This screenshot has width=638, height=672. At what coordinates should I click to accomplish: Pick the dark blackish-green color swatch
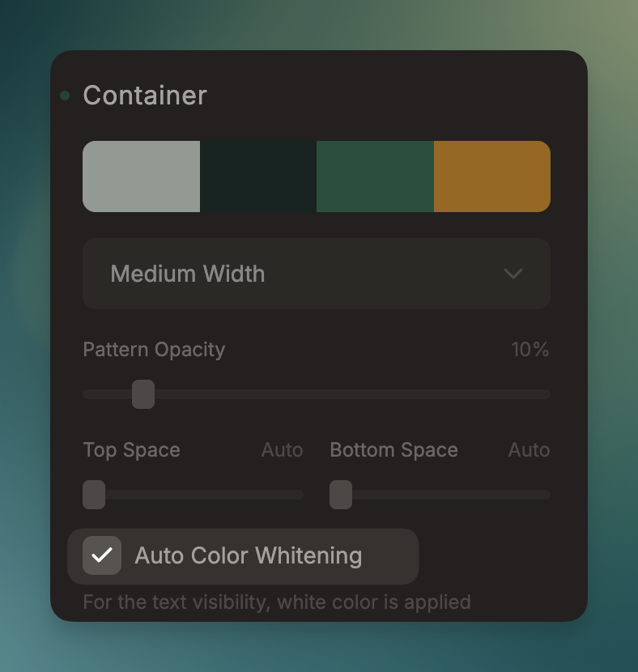pos(258,177)
